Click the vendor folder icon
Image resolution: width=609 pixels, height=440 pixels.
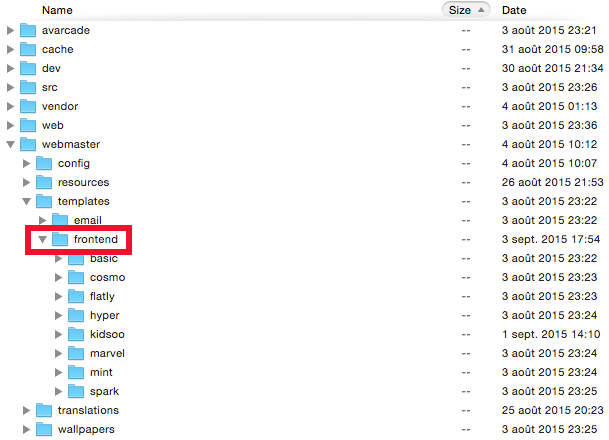(x=28, y=107)
